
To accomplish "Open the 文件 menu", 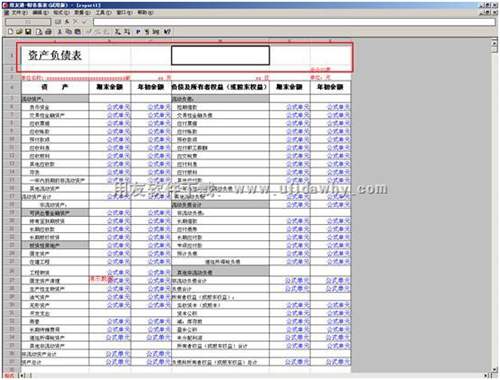I will (x=20, y=12).
